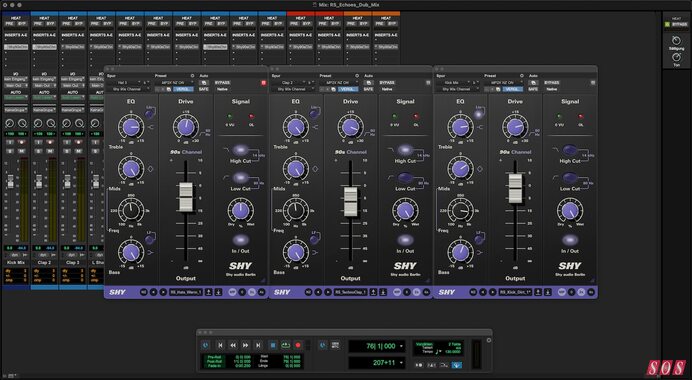Toggle the In / Out button in the Hat plugin
Image resolution: width=692 pixels, height=380 pixels.
click(x=241, y=240)
